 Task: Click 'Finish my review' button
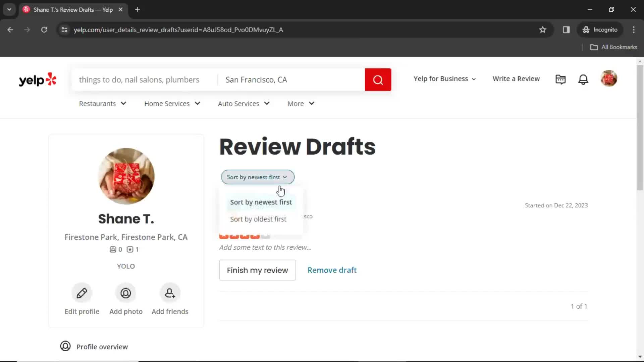257,270
